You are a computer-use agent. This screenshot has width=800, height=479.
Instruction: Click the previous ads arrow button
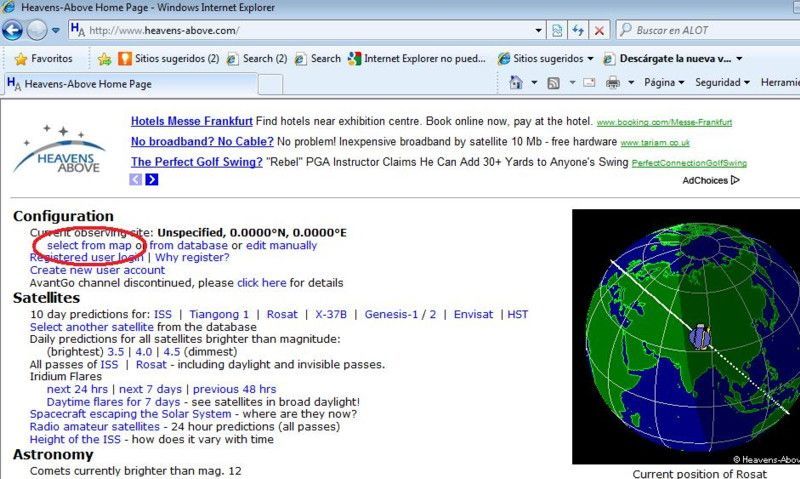point(136,180)
